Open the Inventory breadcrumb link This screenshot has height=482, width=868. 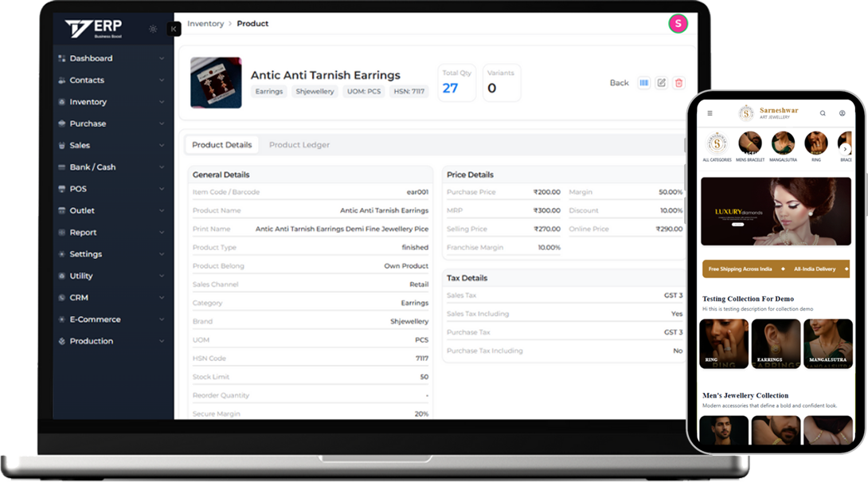[205, 23]
